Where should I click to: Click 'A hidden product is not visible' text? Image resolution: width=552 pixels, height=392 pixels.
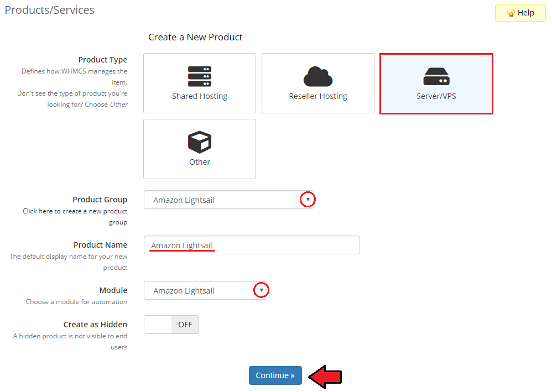coord(70,341)
